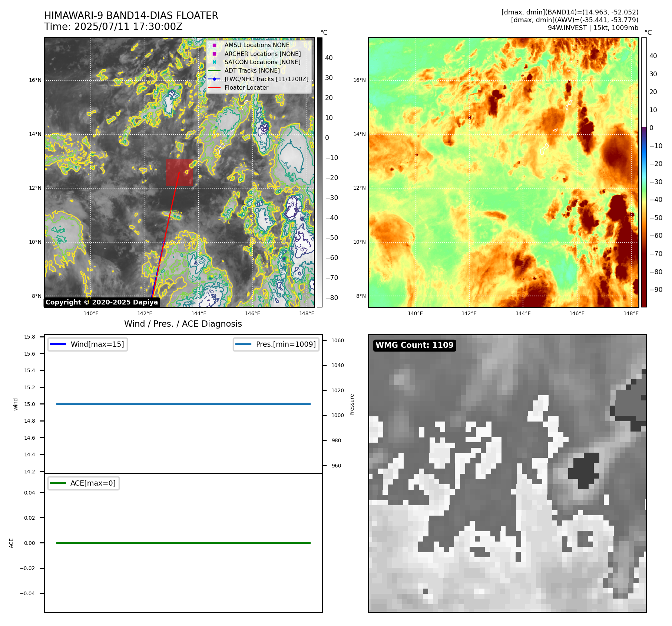Click the 15.0 tick on the Wind axis

[30, 404]
